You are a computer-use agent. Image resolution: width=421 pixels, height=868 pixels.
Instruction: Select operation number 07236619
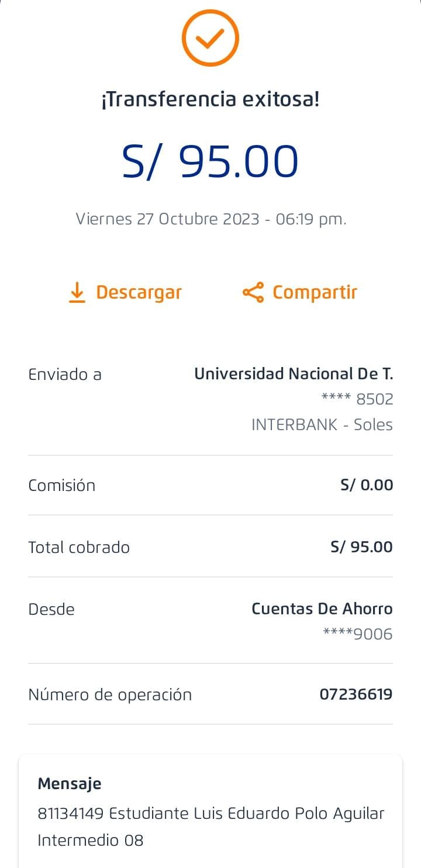(356, 694)
